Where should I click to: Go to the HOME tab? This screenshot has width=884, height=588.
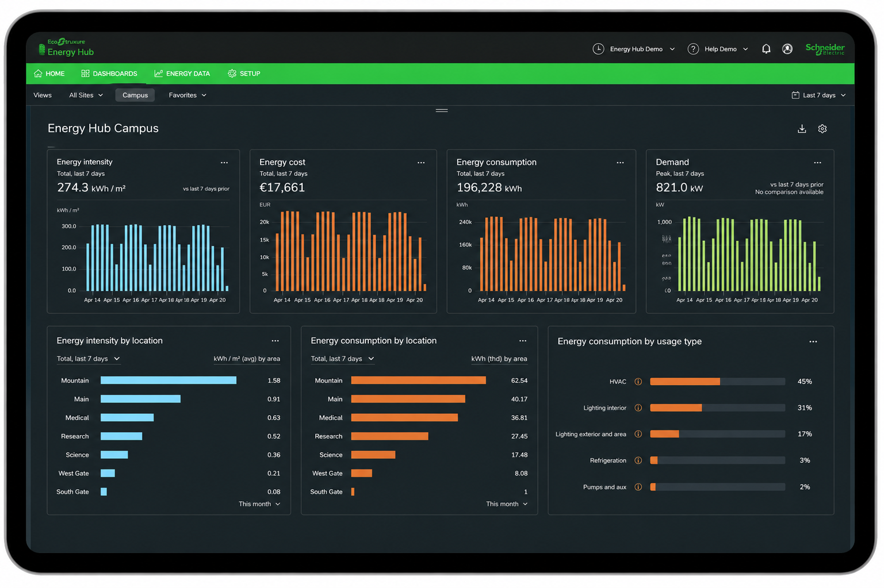point(49,74)
